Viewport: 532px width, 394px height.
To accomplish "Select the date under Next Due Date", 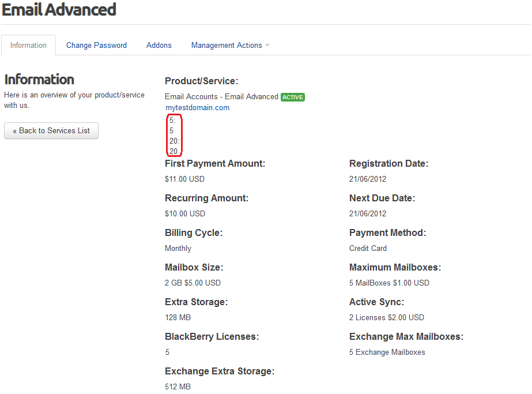I will point(368,213).
